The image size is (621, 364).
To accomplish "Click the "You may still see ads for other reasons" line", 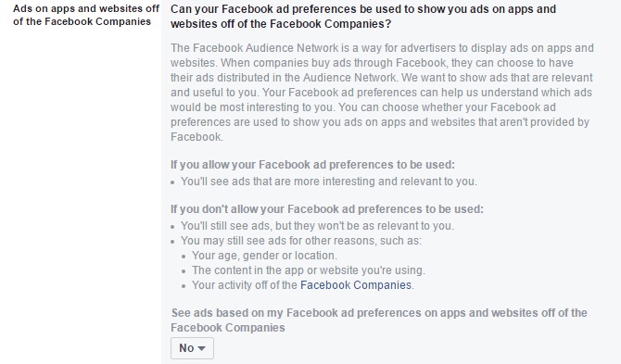I will pos(301,241).
